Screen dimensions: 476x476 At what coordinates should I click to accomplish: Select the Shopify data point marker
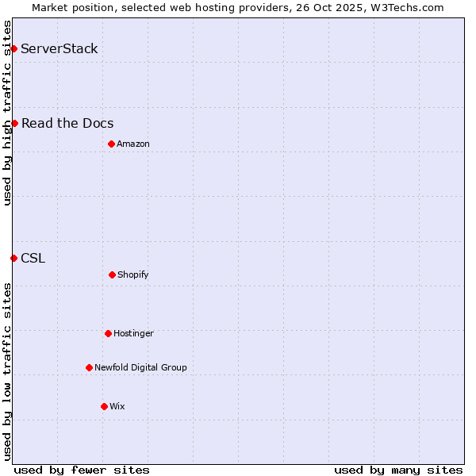tap(112, 274)
